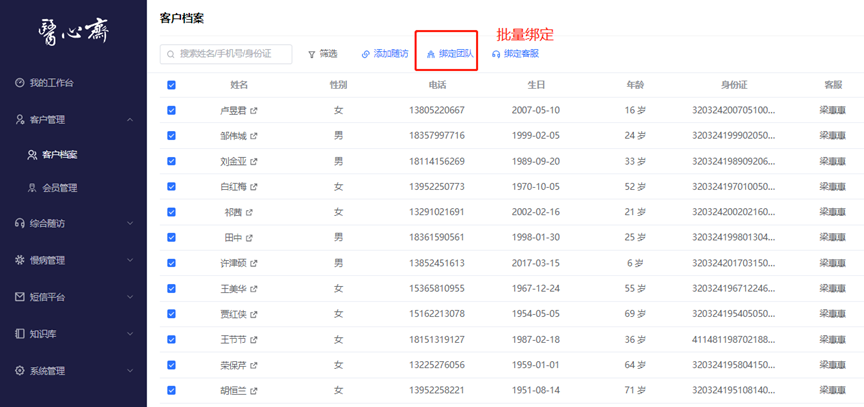Image resolution: width=864 pixels, height=407 pixels.
Task: Open the 短信平台 menu label
Action: (47, 297)
